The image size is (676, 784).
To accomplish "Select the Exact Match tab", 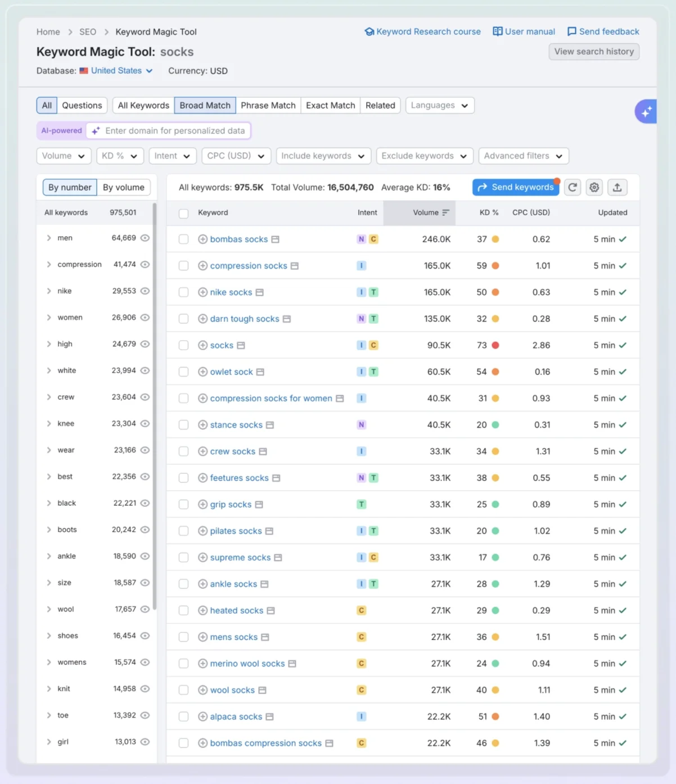I will point(331,106).
